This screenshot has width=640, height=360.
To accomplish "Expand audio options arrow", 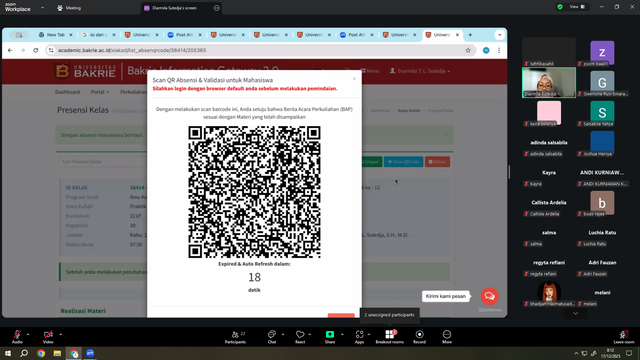I will 28,334.
